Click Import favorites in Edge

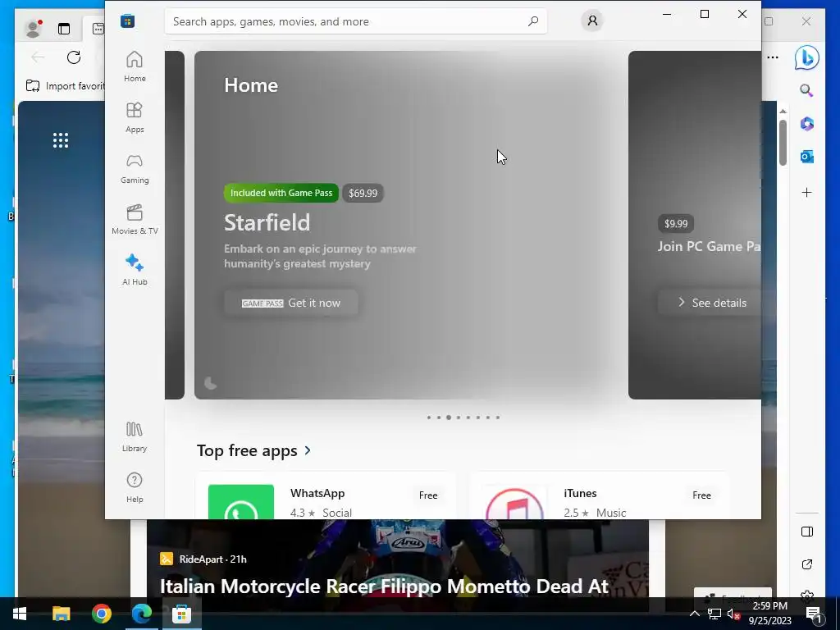tap(66, 85)
